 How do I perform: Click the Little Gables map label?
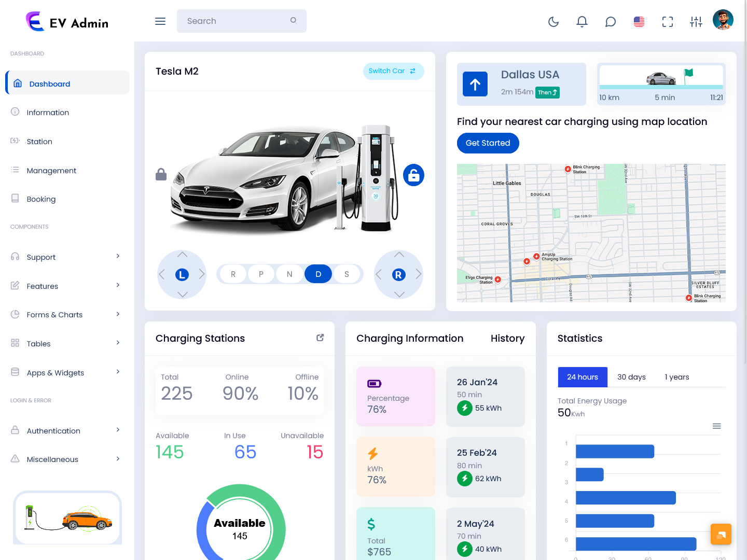(507, 183)
